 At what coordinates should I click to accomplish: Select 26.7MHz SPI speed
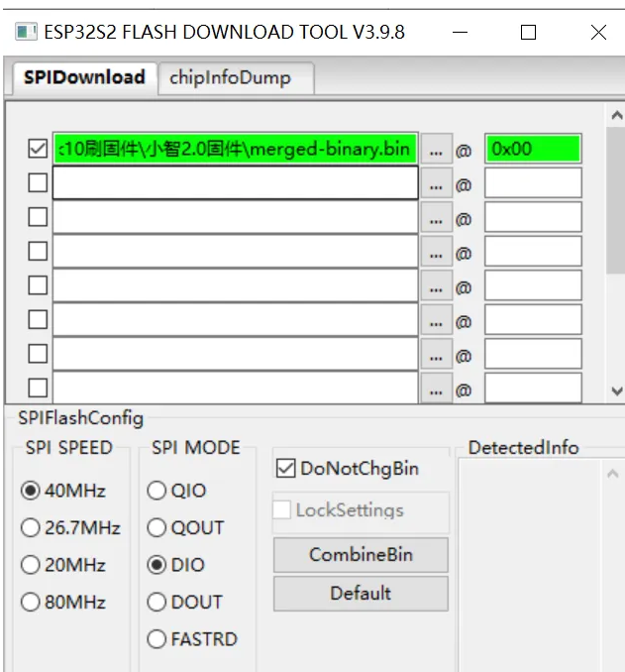click(x=31, y=528)
